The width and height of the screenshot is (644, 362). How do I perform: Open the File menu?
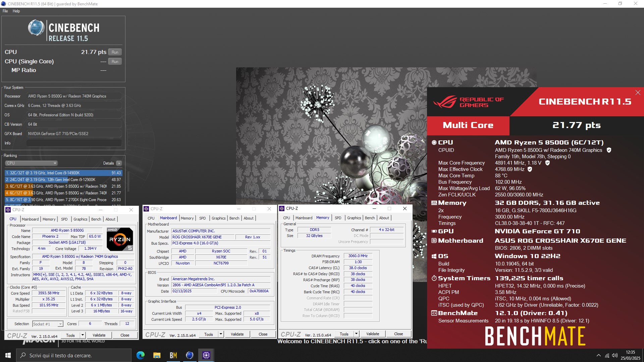[5, 11]
